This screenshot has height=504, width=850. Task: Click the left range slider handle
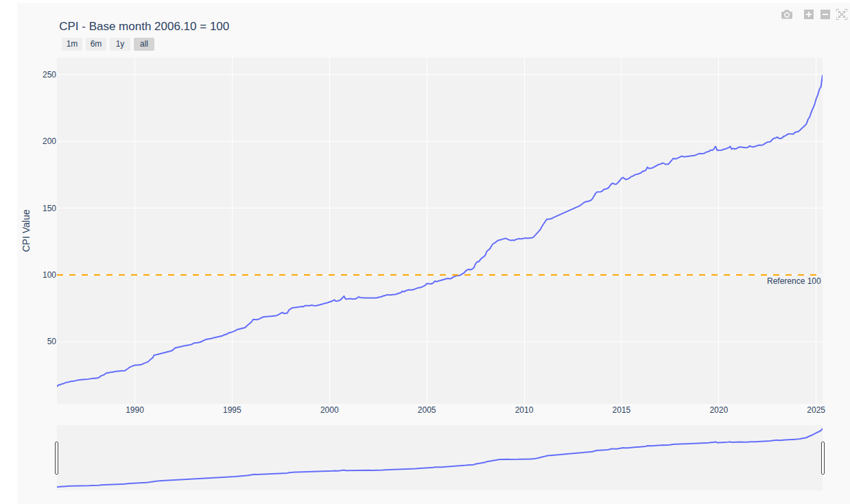(57, 458)
